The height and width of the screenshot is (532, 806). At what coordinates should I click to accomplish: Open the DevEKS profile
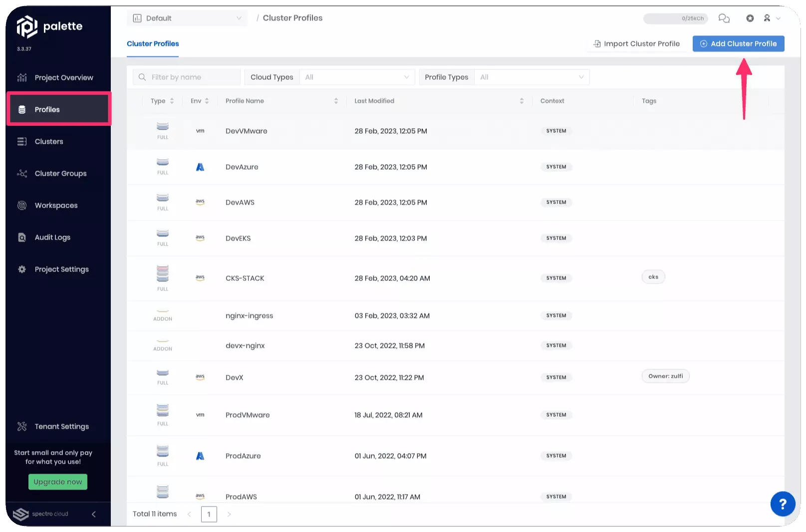coord(238,239)
